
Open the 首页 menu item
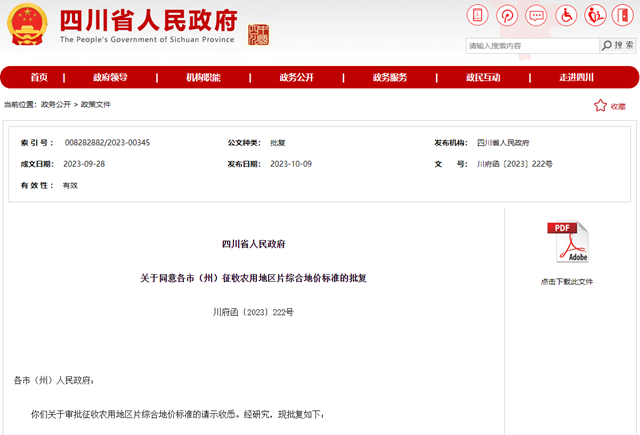(x=39, y=77)
